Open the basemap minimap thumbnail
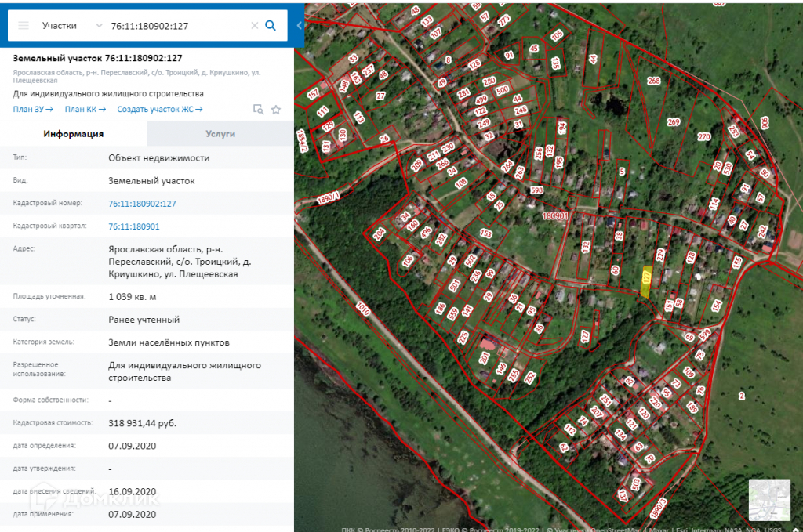Viewport: 803px width, 532px height. (769, 500)
